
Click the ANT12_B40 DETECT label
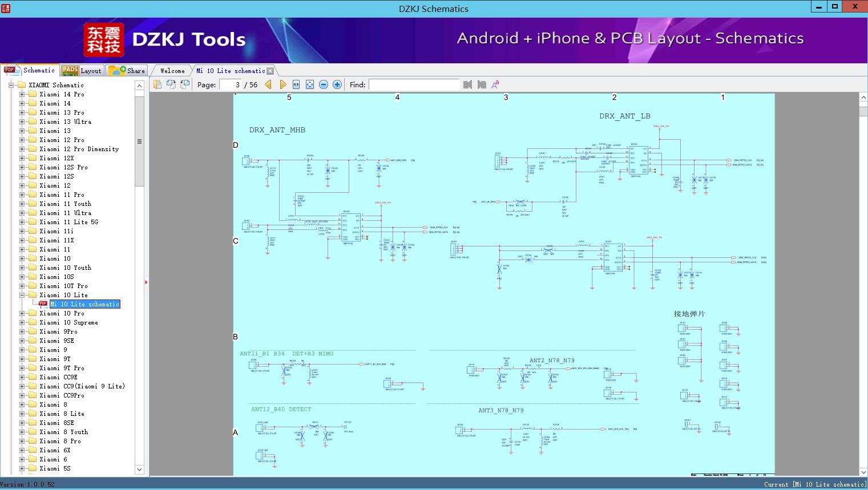[281, 409]
